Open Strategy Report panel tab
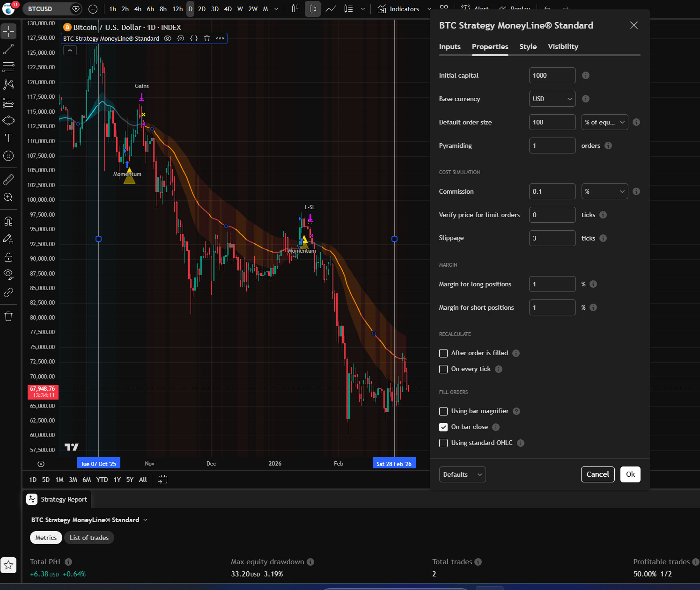The image size is (700, 590). [x=57, y=499]
